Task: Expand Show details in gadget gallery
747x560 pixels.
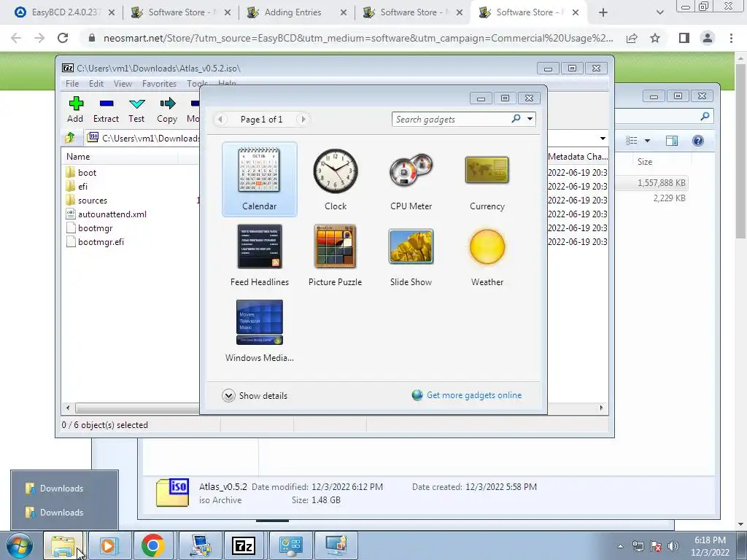Action: pos(255,396)
